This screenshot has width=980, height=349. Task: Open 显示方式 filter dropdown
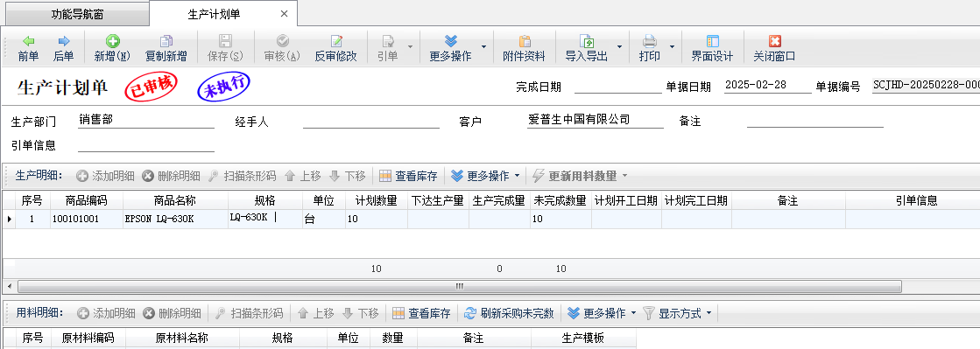pyautogui.click(x=678, y=313)
